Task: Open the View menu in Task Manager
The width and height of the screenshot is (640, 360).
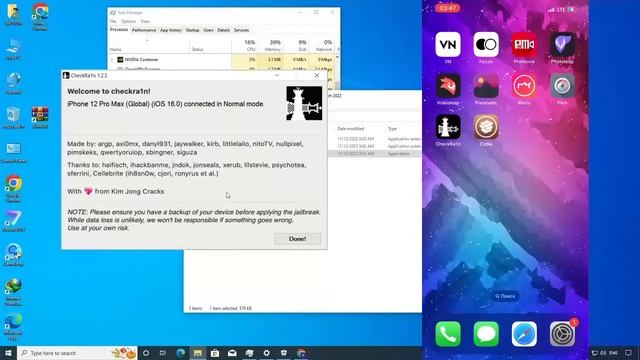Action: pyautogui.click(x=145, y=21)
